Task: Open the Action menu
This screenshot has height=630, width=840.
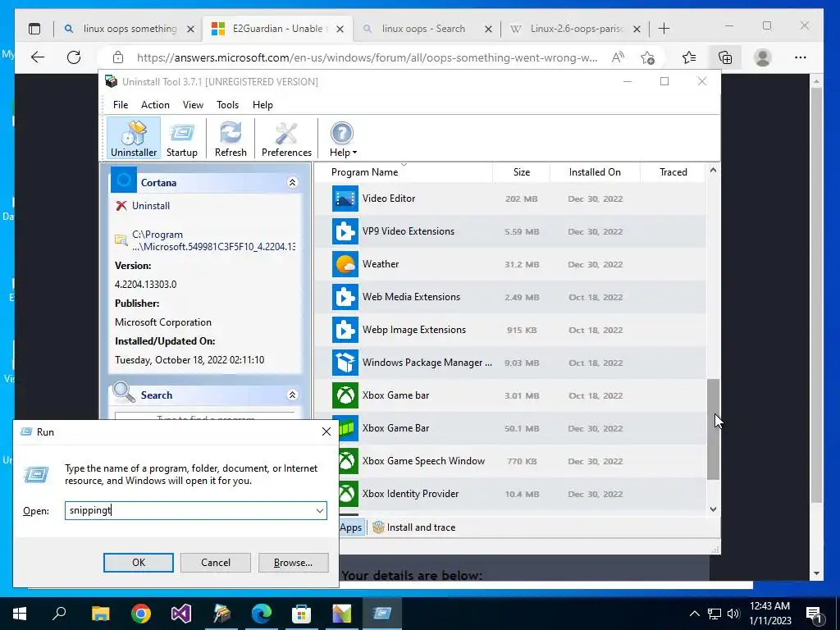Action: tap(155, 105)
